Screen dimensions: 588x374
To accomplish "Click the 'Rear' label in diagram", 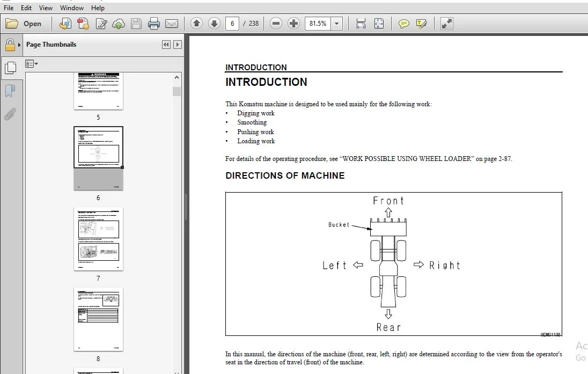I will click(x=388, y=327).
